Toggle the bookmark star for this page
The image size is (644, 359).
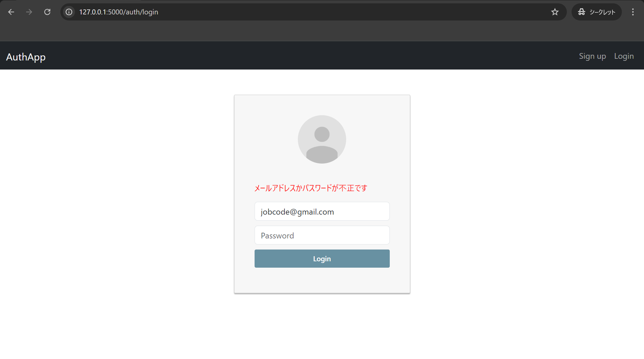[x=555, y=12]
